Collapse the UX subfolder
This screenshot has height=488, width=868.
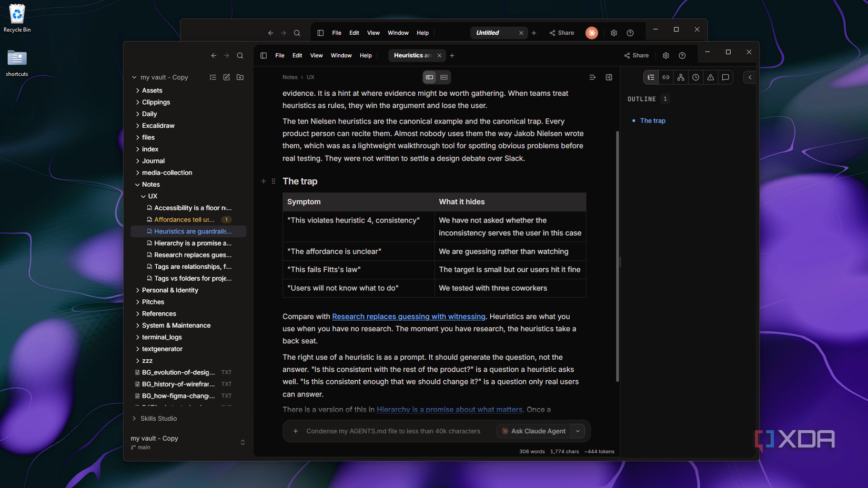(153, 196)
